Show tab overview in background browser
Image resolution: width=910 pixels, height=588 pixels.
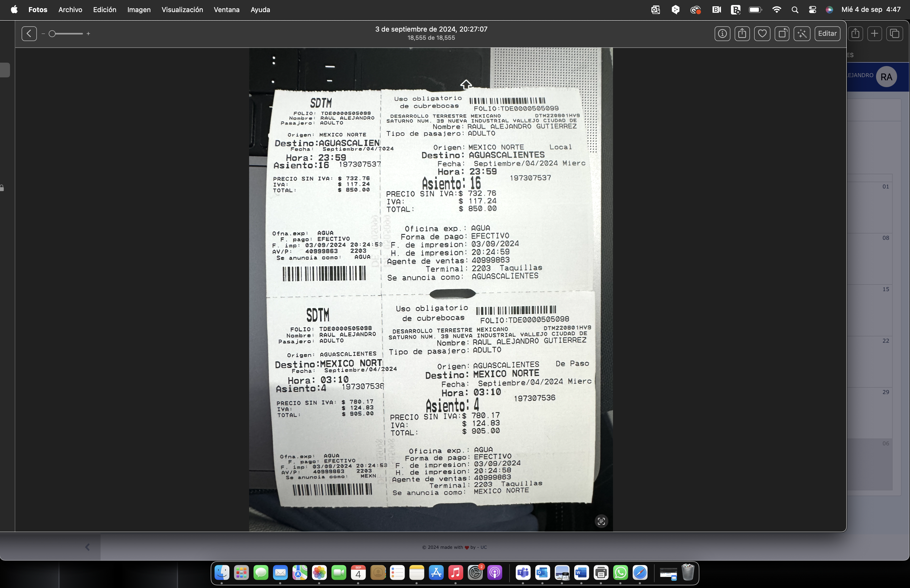tap(894, 34)
